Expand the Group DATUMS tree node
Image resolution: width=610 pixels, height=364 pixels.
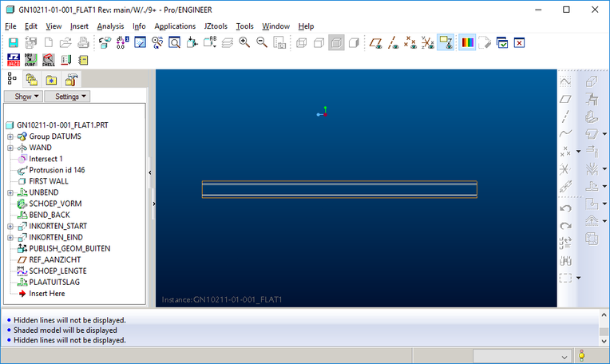[x=10, y=136]
